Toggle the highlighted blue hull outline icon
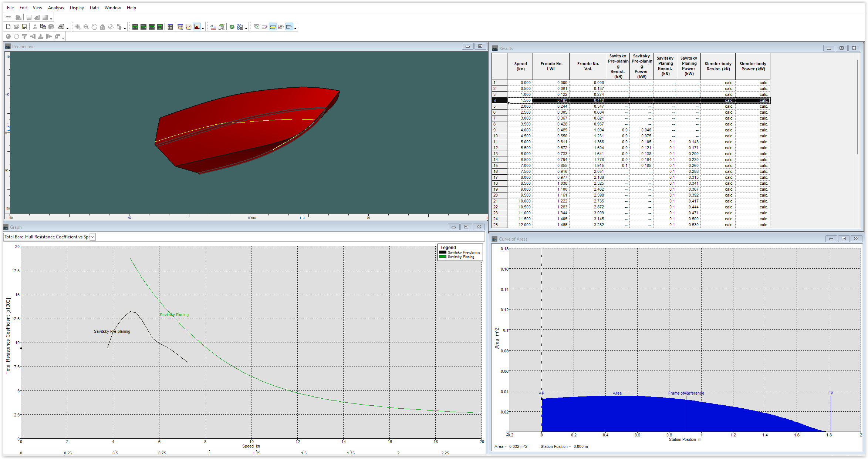868x459 pixels. [289, 27]
